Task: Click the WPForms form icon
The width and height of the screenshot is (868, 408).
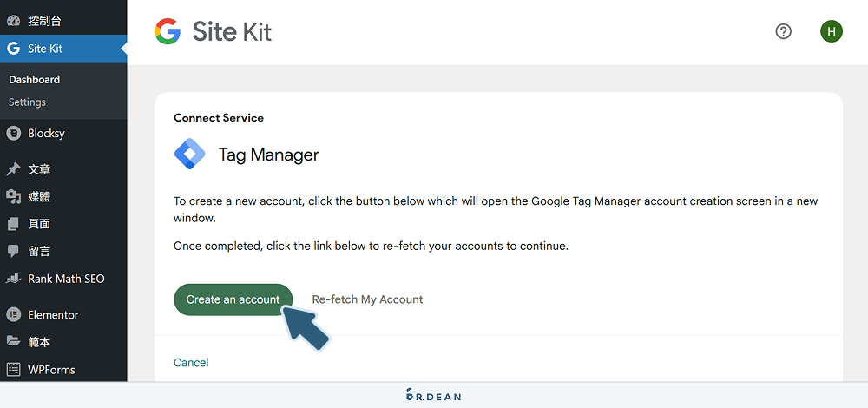Action: (13, 370)
